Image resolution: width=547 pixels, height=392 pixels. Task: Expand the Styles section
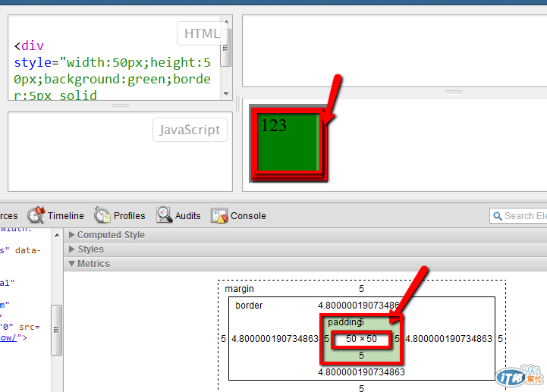pyautogui.click(x=305, y=249)
